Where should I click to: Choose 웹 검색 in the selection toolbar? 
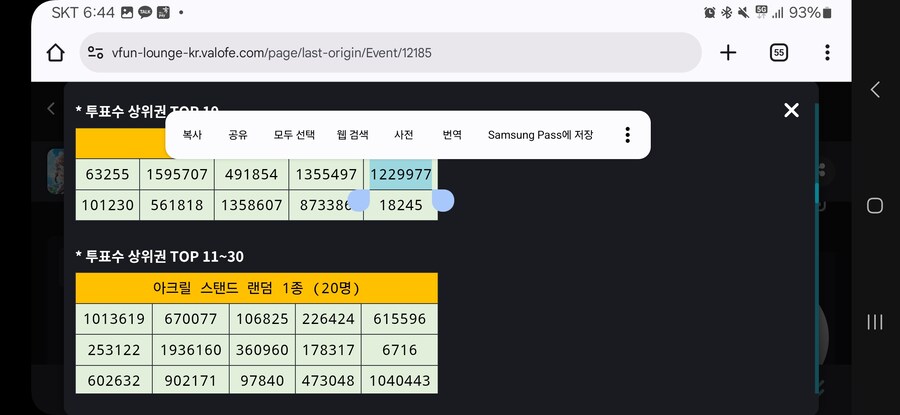352,135
